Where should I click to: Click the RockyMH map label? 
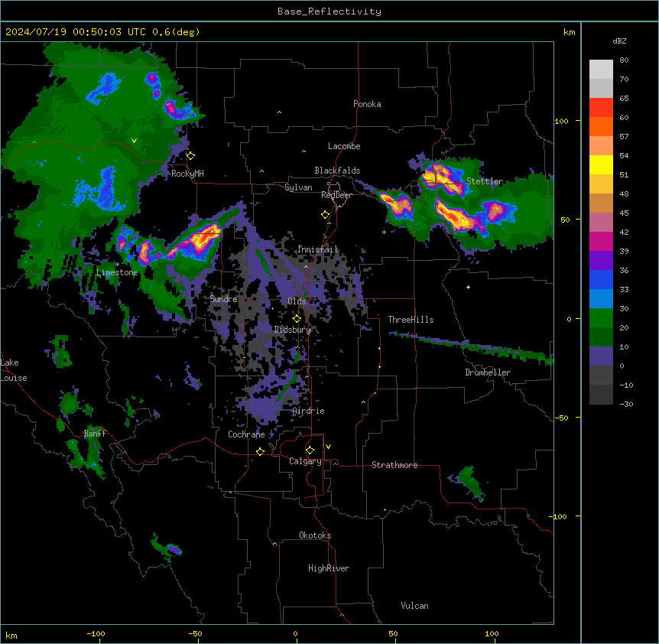187,174
